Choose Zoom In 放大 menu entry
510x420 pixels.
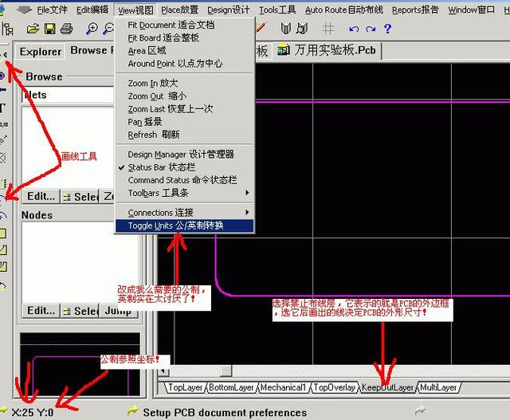tap(184, 84)
